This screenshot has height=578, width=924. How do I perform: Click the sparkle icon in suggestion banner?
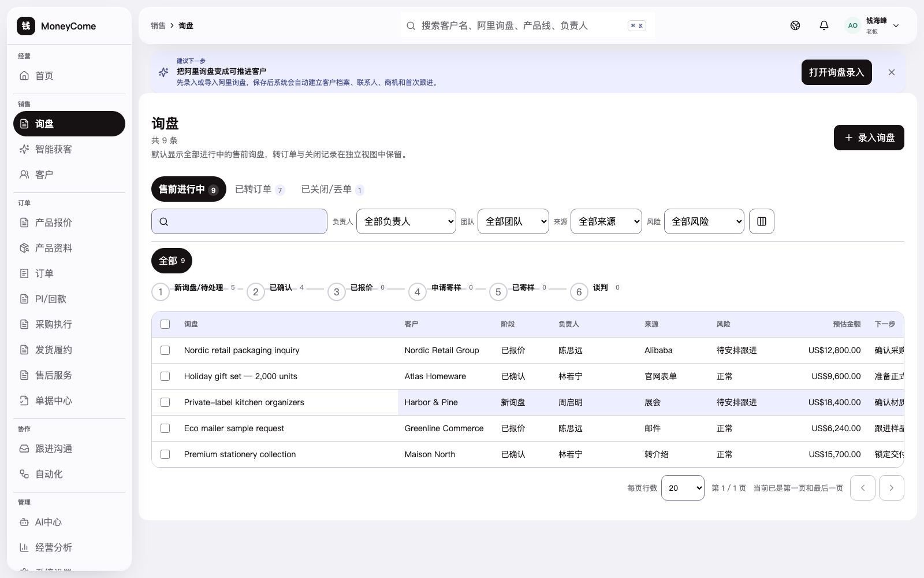coord(163,72)
